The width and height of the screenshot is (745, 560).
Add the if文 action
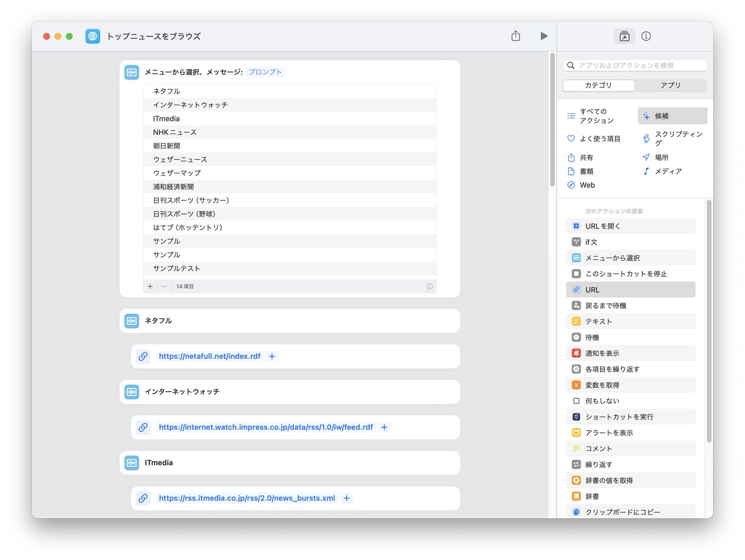point(631,242)
